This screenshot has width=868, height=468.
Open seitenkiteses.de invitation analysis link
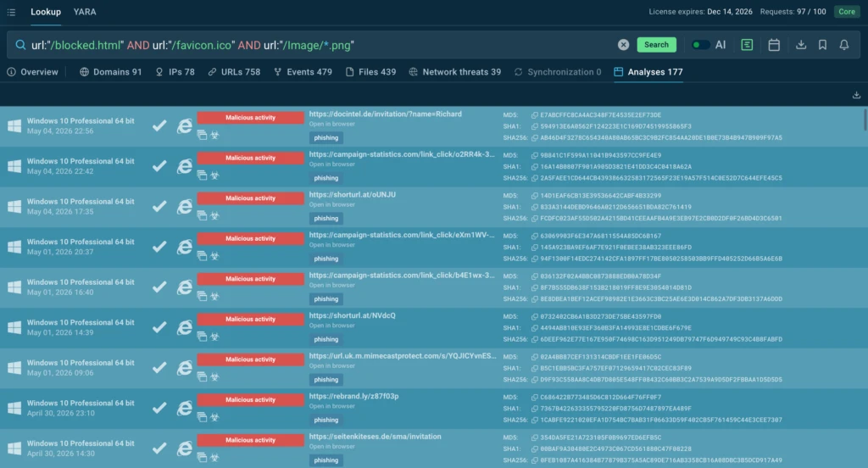point(375,437)
